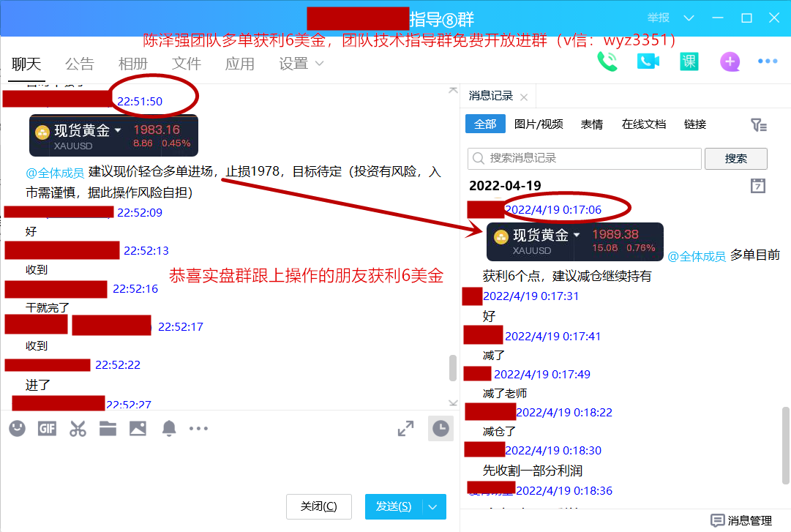Expand the title bar chevron menu
791x532 pixels.
click(689, 18)
